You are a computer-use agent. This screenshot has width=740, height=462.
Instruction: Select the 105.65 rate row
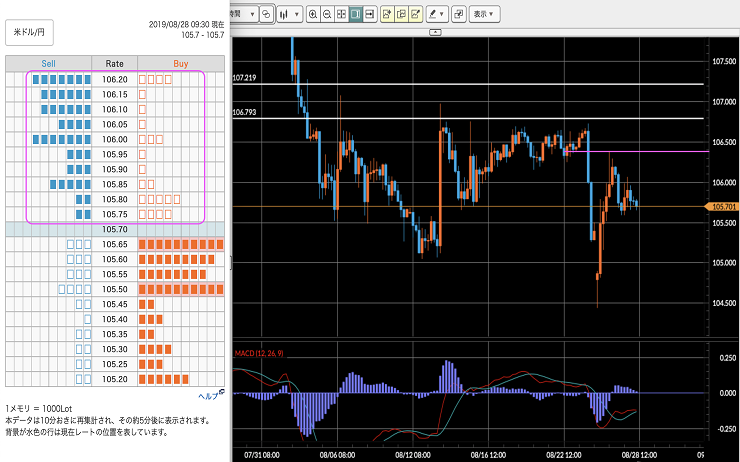point(115,244)
